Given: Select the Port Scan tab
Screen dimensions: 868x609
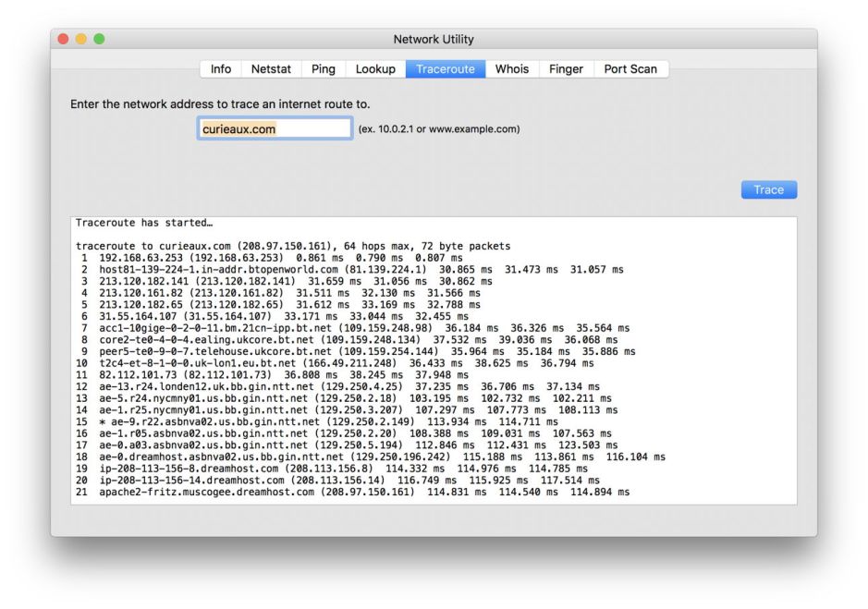Looking at the screenshot, I should point(630,69).
